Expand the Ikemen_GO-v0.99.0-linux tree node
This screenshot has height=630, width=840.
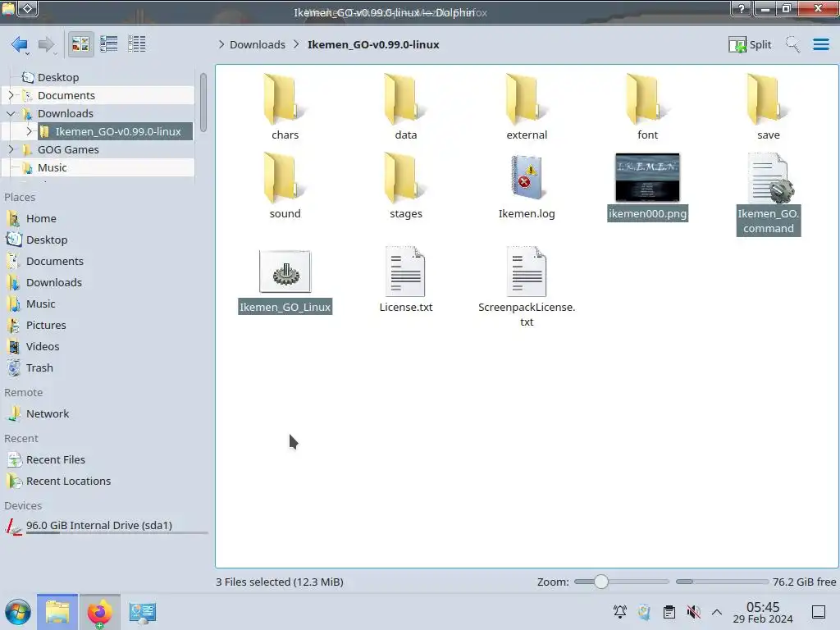tap(30, 131)
